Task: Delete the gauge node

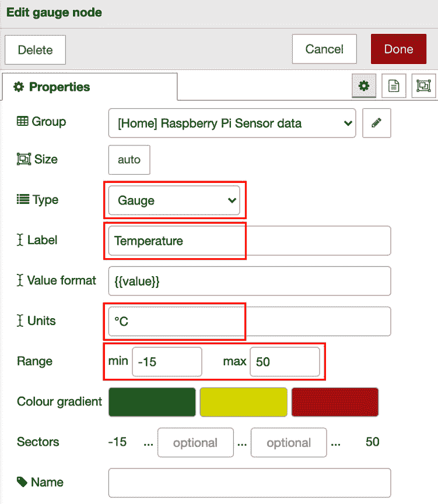Action: tap(36, 50)
